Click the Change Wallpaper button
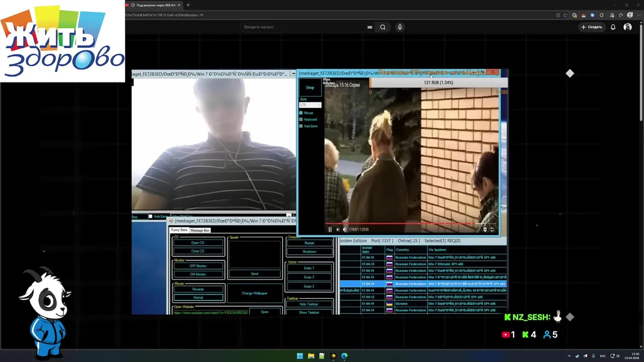Screen dimensions: 644x362 [255, 293]
